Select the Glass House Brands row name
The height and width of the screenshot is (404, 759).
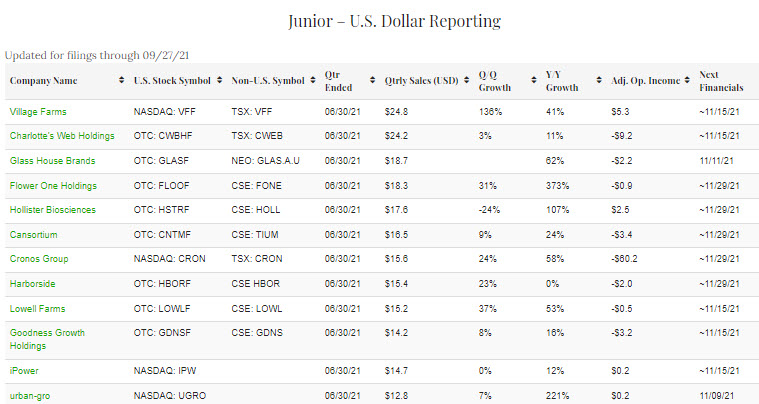(51, 160)
